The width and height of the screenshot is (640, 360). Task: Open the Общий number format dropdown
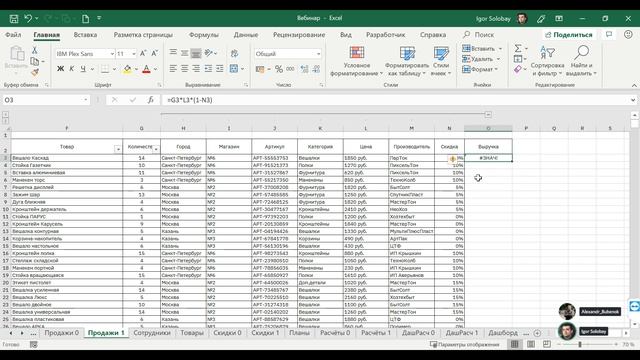point(318,54)
